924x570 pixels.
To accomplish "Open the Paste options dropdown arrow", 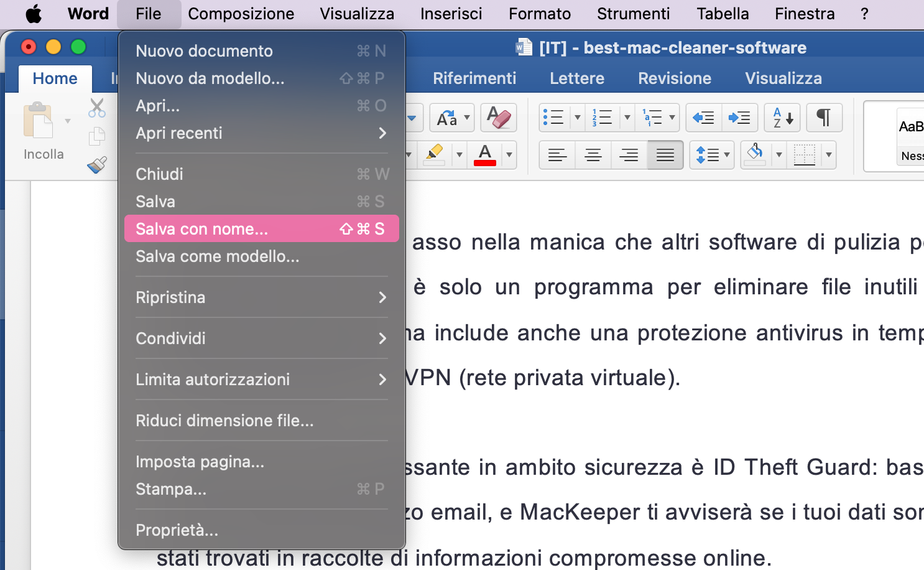I will tap(68, 121).
